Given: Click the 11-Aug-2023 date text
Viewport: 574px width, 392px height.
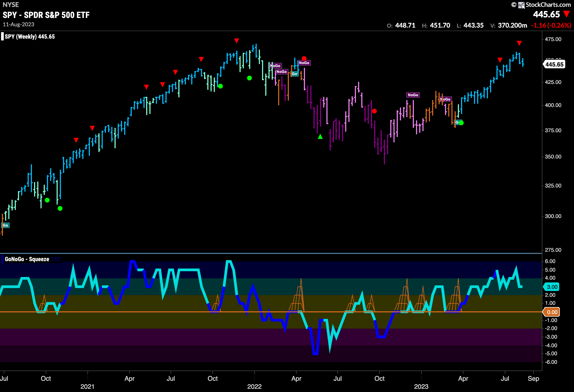Looking at the screenshot, I should coord(19,24).
